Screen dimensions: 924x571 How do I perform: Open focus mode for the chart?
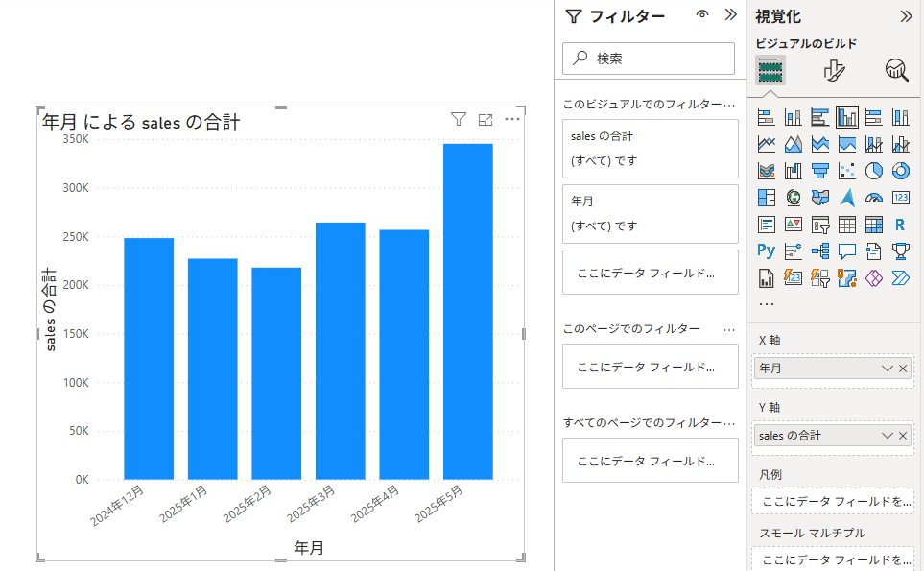[x=485, y=120]
